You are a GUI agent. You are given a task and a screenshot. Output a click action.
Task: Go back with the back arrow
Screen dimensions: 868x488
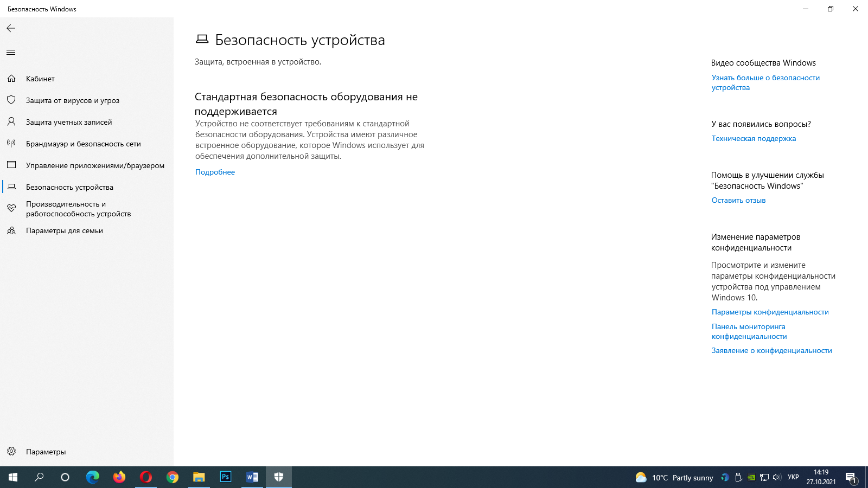(11, 28)
